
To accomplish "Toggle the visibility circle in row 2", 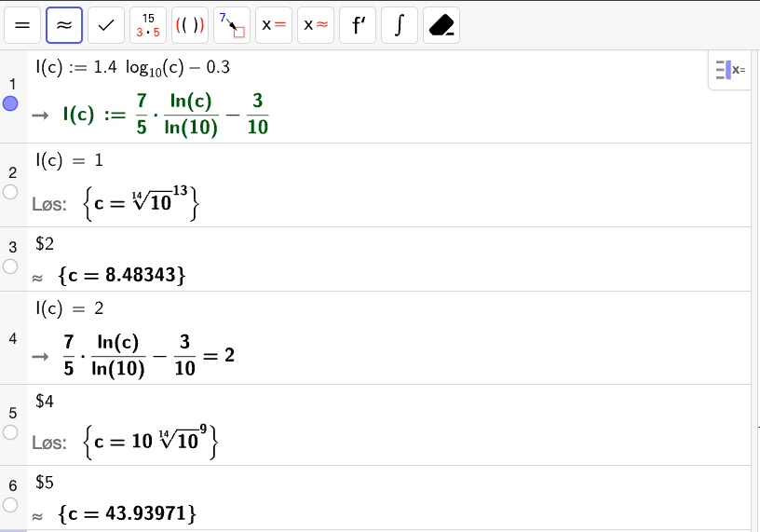I will (11, 192).
